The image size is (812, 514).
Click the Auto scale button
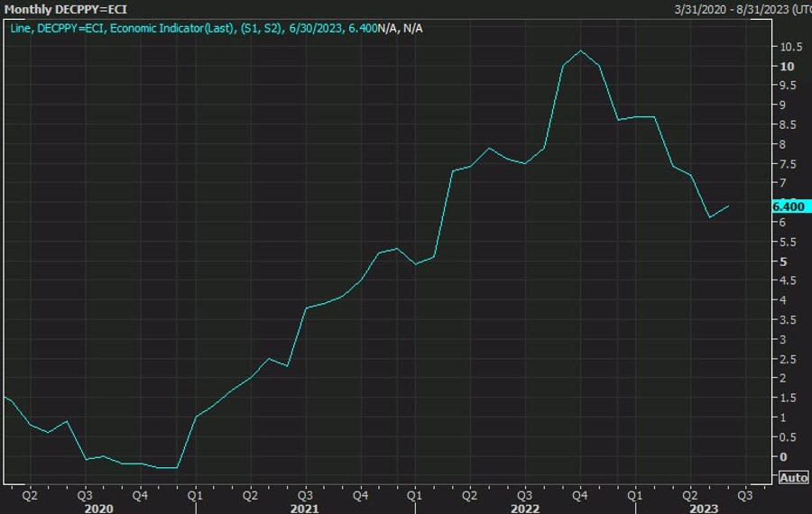tap(792, 477)
